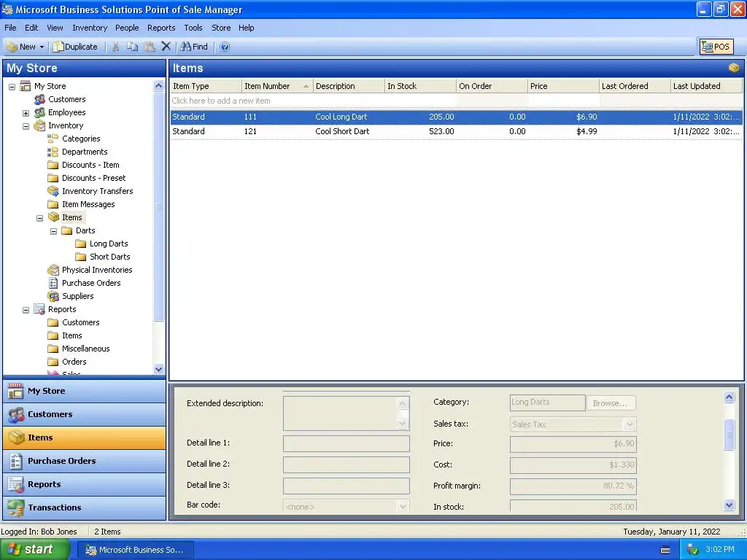Select Purchase Orders icon in tree
This screenshot has height=560, width=747.
click(x=53, y=283)
